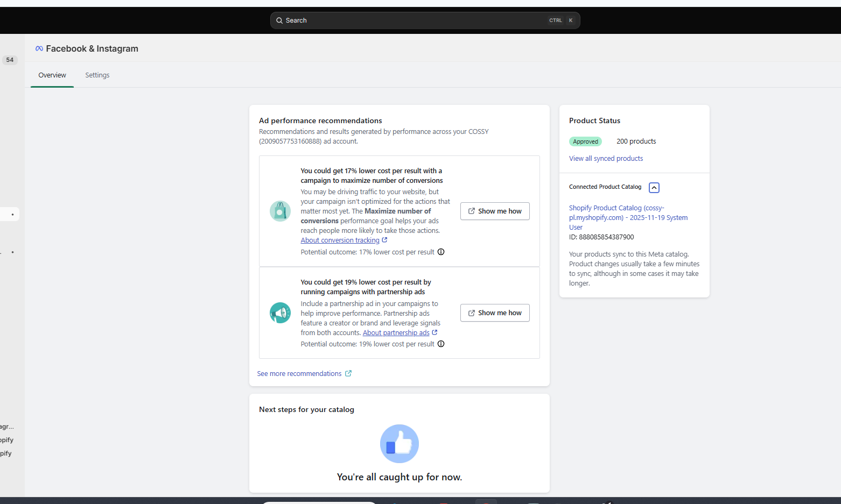Click the megaphone icon for partnership ads recommendation

[x=280, y=313]
